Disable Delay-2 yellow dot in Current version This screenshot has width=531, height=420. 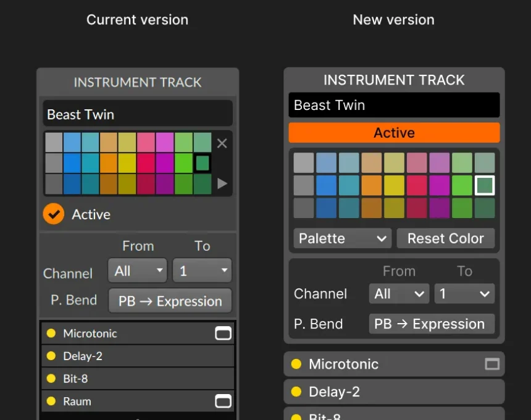(x=51, y=356)
